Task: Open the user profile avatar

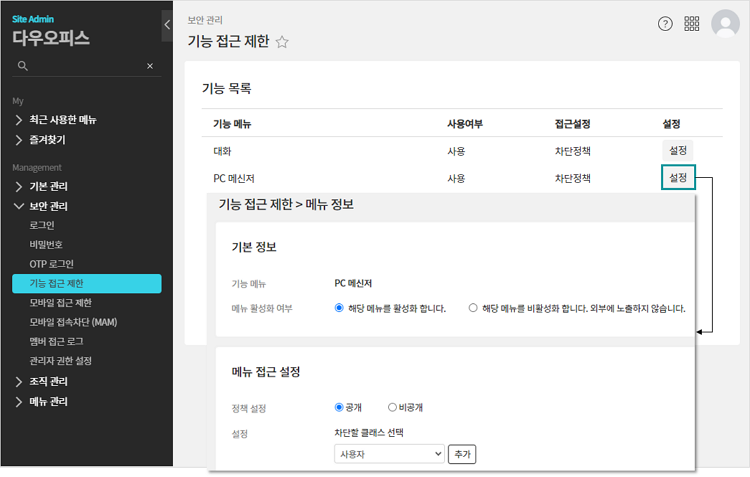Action: (x=725, y=23)
